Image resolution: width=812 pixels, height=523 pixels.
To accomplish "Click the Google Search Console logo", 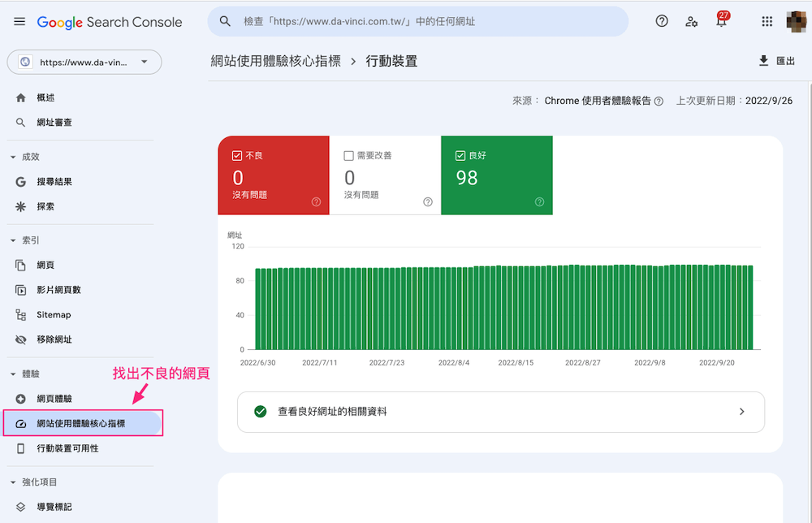I will click(x=110, y=22).
